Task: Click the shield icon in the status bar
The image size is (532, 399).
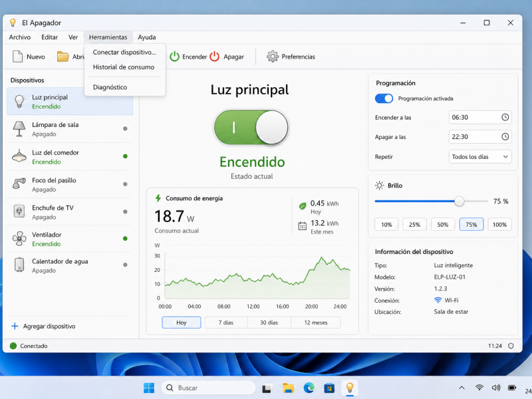Action: [511, 346]
